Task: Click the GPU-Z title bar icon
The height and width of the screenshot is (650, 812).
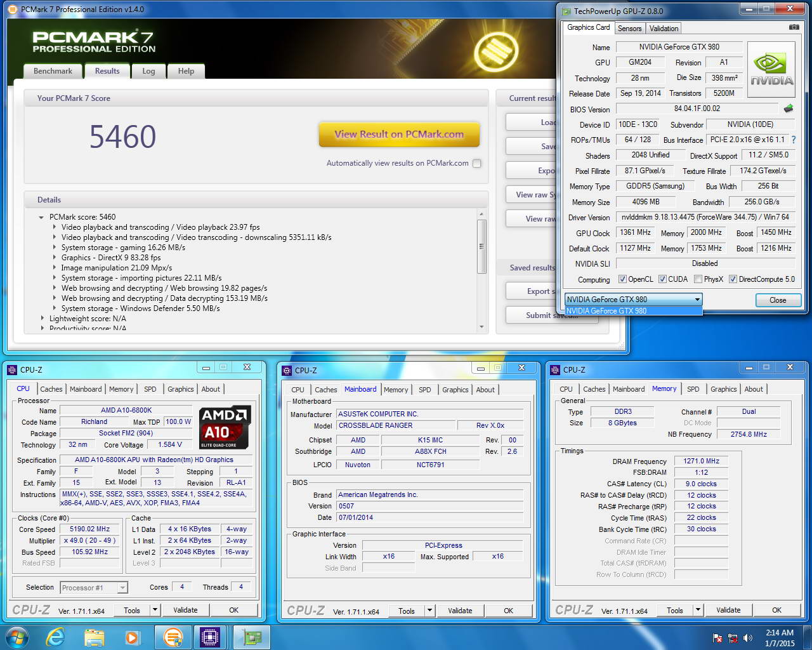Action: pyautogui.click(x=566, y=11)
